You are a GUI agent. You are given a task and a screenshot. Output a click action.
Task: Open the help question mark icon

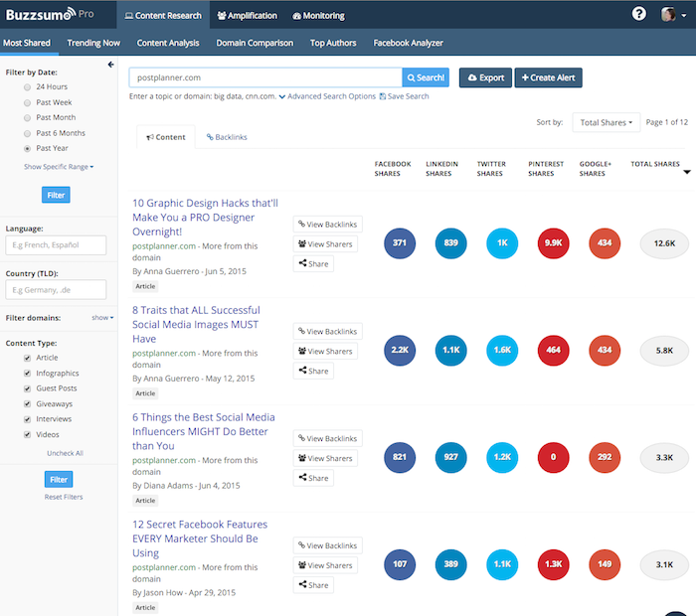638,14
